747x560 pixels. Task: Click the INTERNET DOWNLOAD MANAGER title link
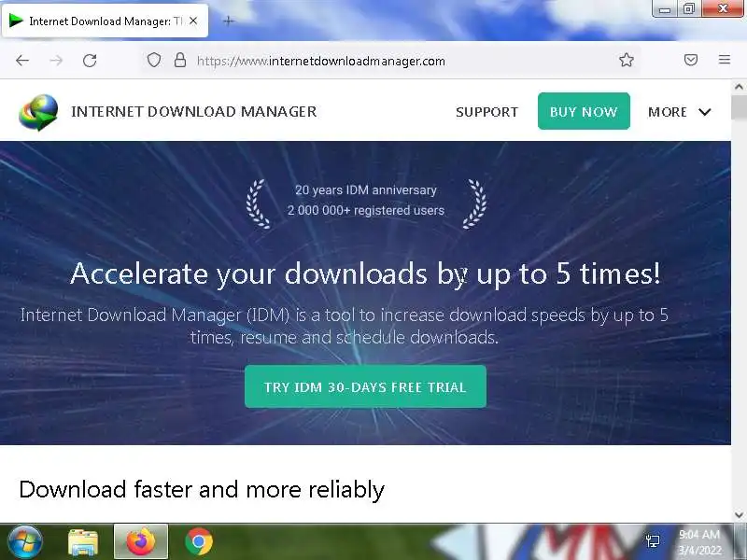(x=194, y=112)
